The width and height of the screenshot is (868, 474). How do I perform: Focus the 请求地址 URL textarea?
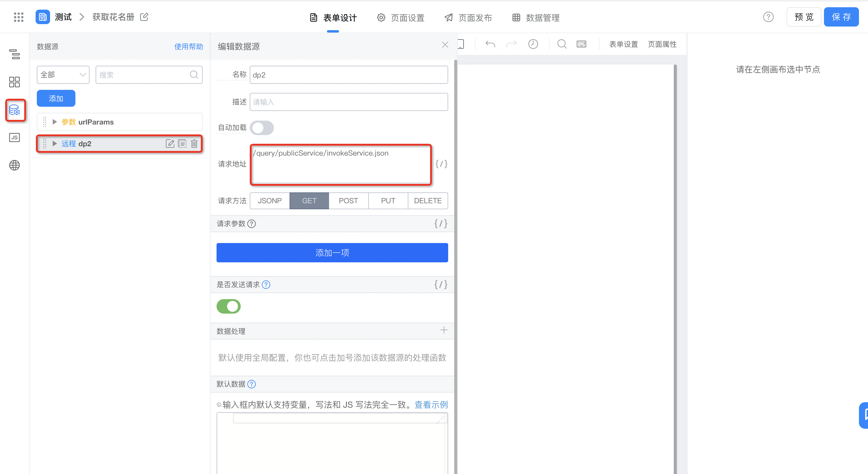341,165
